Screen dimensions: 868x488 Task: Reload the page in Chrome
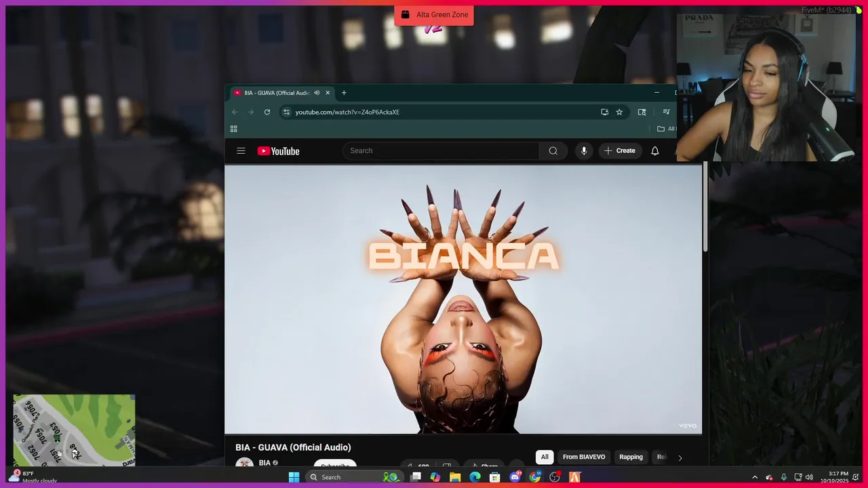coord(267,112)
